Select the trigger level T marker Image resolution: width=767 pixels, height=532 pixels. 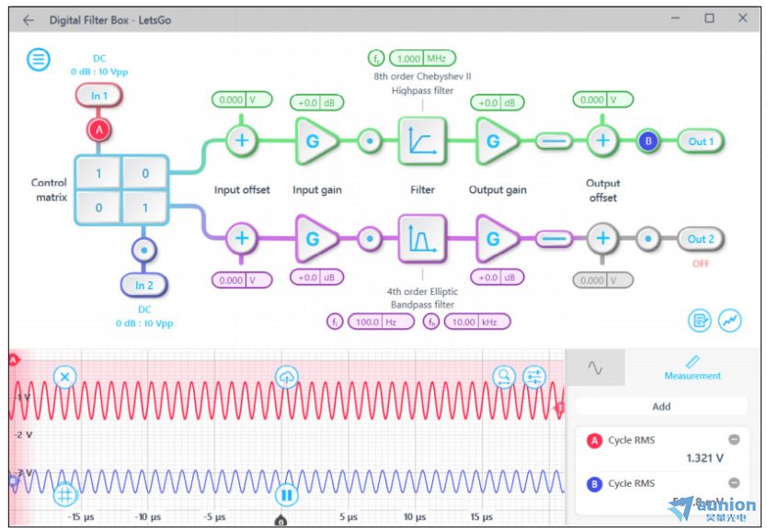pos(559,407)
